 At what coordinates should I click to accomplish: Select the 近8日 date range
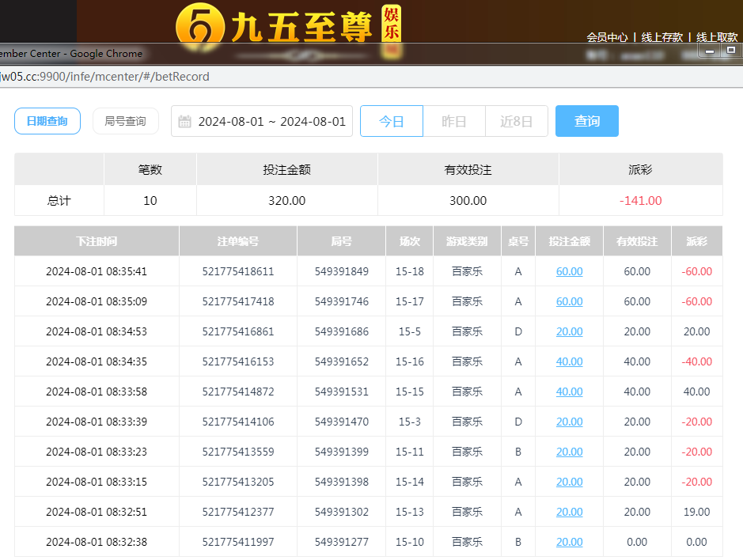click(517, 122)
